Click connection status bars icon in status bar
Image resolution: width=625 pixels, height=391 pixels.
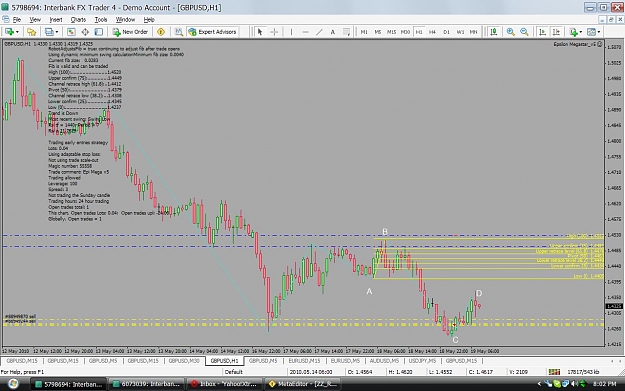tap(554, 372)
